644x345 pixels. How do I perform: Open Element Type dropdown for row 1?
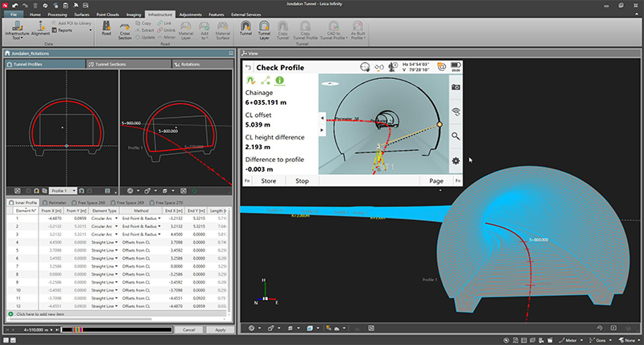coord(115,218)
